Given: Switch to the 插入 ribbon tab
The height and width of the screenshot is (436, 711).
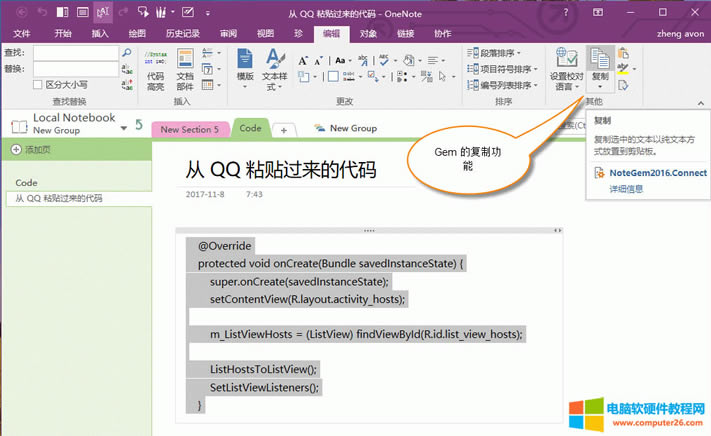Looking at the screenshot, I should (100, 33).
